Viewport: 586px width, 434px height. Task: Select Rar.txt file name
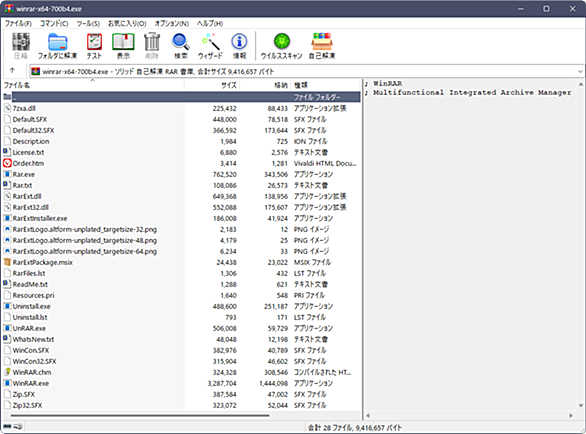point(22,185)
